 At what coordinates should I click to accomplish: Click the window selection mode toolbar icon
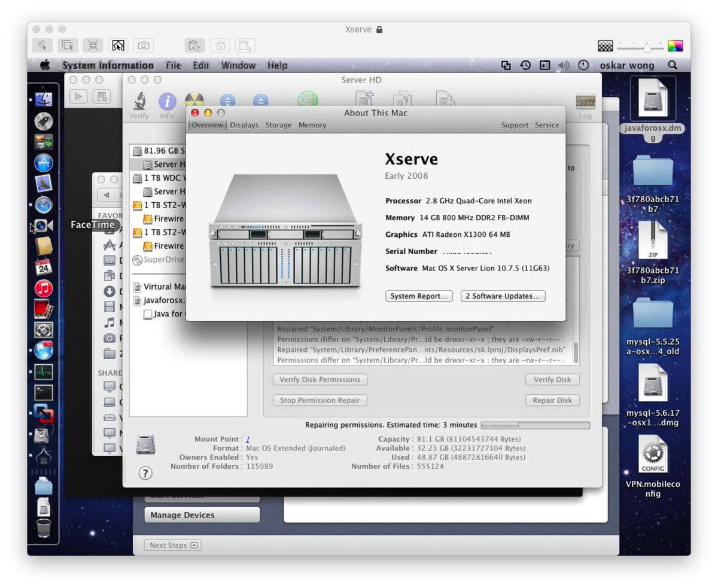pos(68,45)
